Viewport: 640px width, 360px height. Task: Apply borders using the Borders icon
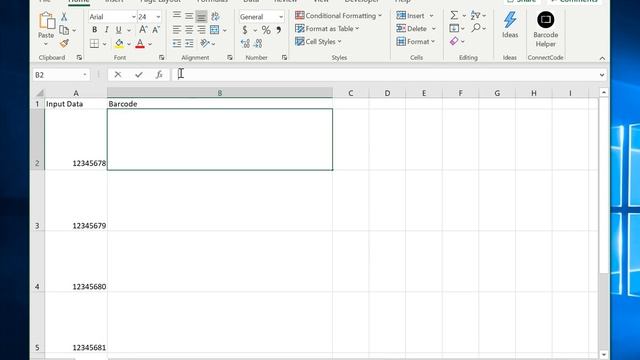click(x=94, y=43)
